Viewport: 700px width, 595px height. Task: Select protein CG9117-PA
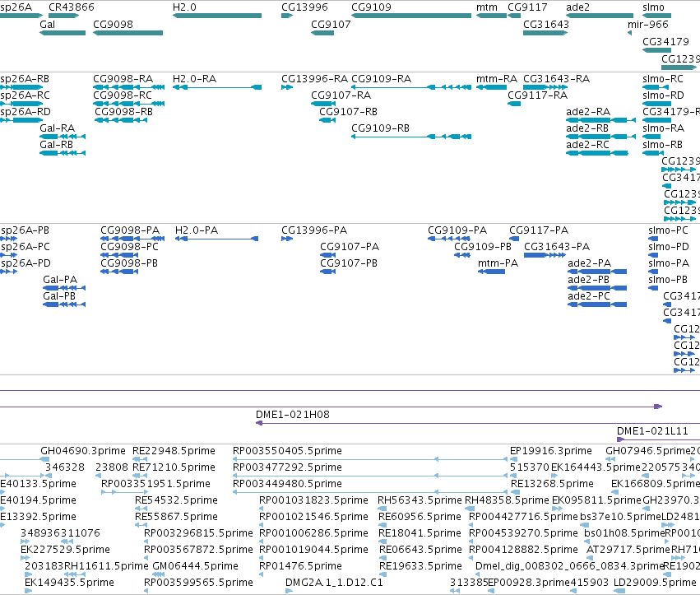(x=514, y=239)
